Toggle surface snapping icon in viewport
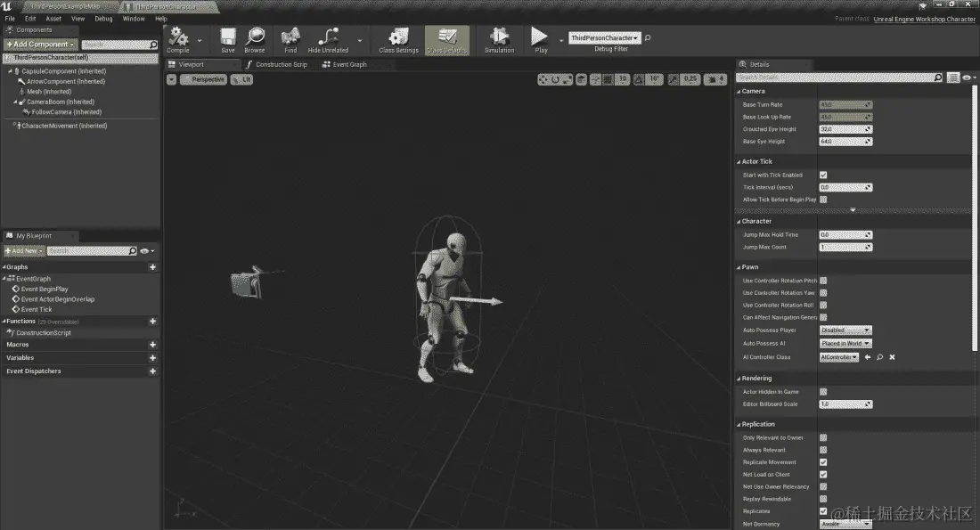The width and height of the screenshot is (980, 530). [596, 79]
